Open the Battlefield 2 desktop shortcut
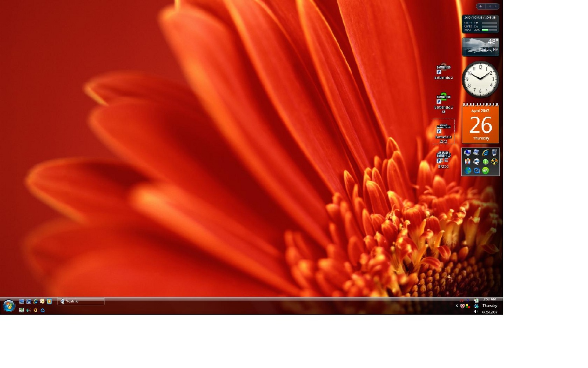The width and height of the screenshot is (588, 368). tap(443, 71)
